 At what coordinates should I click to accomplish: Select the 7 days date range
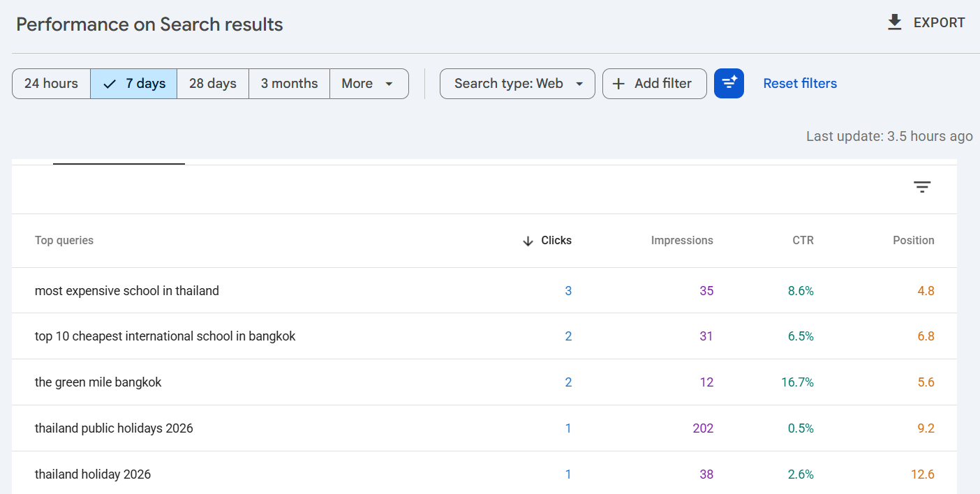click(133, 84)
